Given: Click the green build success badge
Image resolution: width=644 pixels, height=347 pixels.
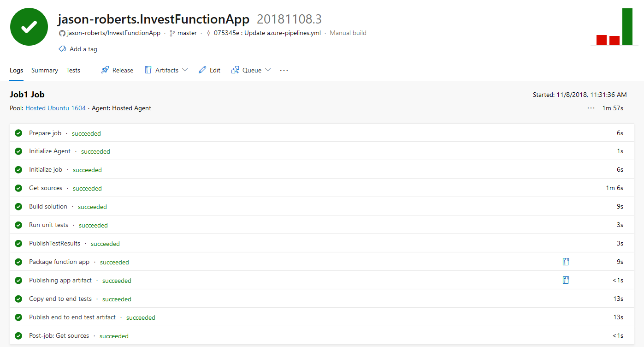Looking at the screenshot, I should click(x=29, y=27).
